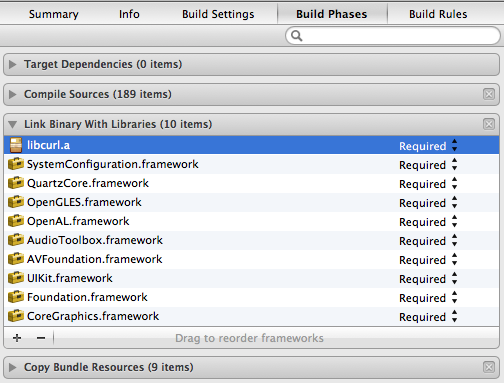Viewport: 504px width, 383px height.
Task: Add a library with plus button
Action: [17, 338]
